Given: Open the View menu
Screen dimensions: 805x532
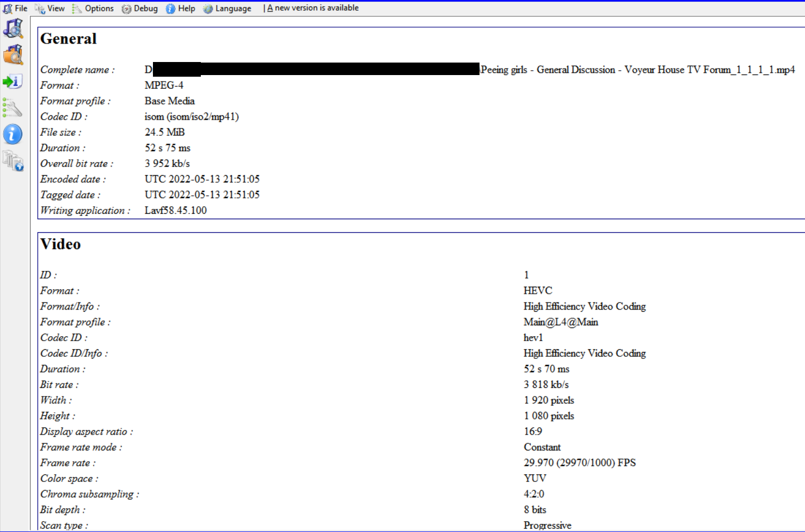Looking at the screenshot, I should [50, 8].
